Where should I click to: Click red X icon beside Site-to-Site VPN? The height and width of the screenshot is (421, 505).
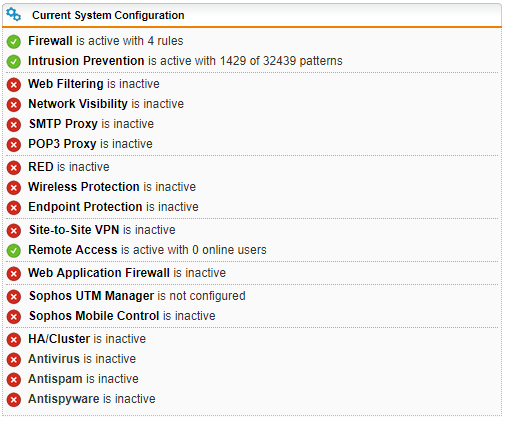click(14, 231)
